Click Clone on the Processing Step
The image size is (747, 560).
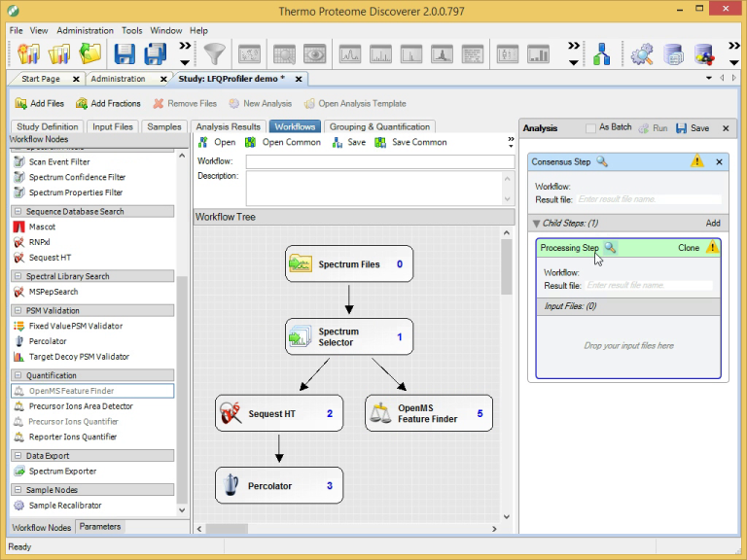click(688, 248)
